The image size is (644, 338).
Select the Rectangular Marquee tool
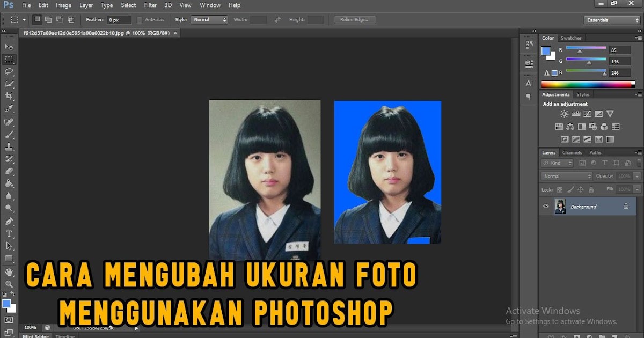tap(9, 60)
